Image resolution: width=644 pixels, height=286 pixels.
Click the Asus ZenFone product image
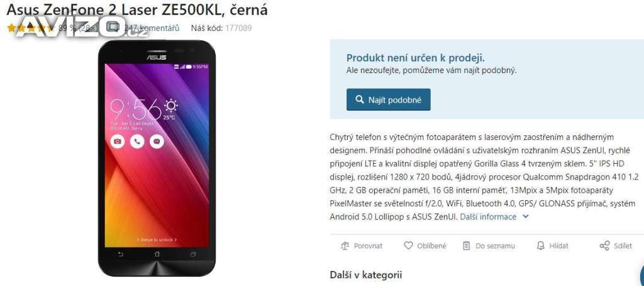[x=157, y=158]
